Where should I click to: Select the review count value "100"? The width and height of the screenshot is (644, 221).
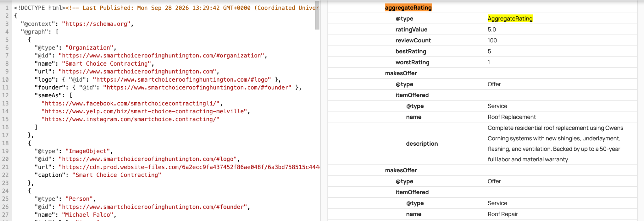tap(492, 40)
